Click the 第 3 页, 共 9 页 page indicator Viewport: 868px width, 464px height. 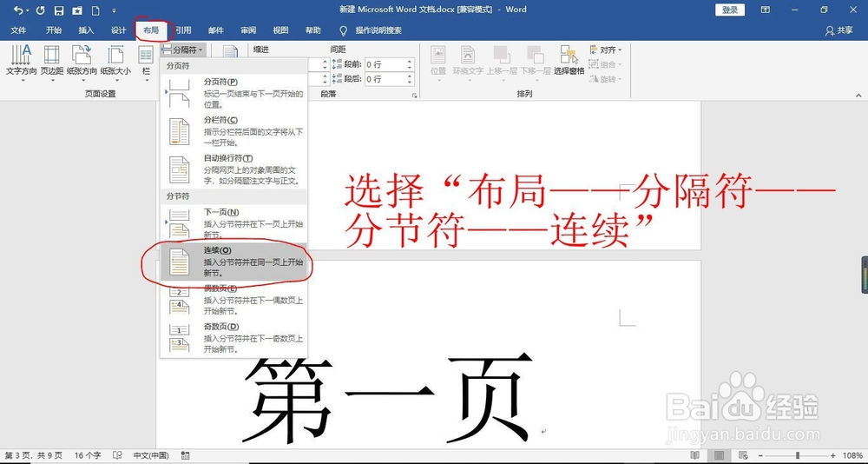[34, 455]
